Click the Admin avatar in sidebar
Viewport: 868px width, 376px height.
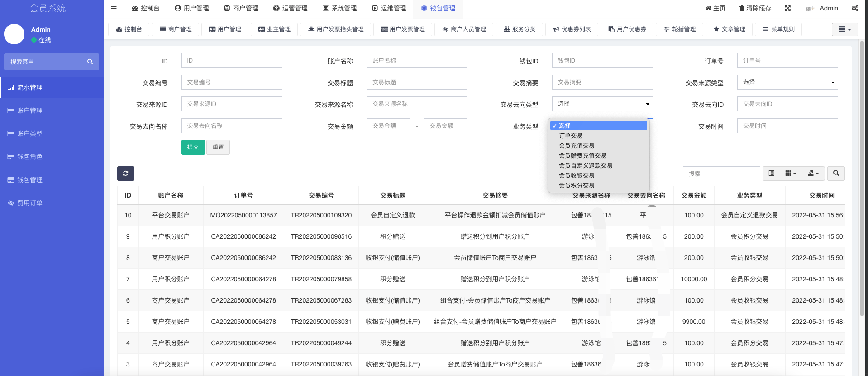click(14, 34)
